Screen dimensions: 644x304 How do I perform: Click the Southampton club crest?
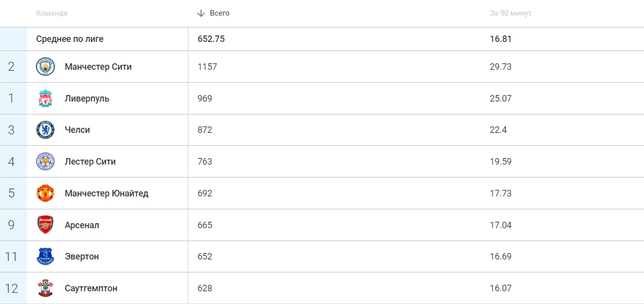[x=45, y=288]
